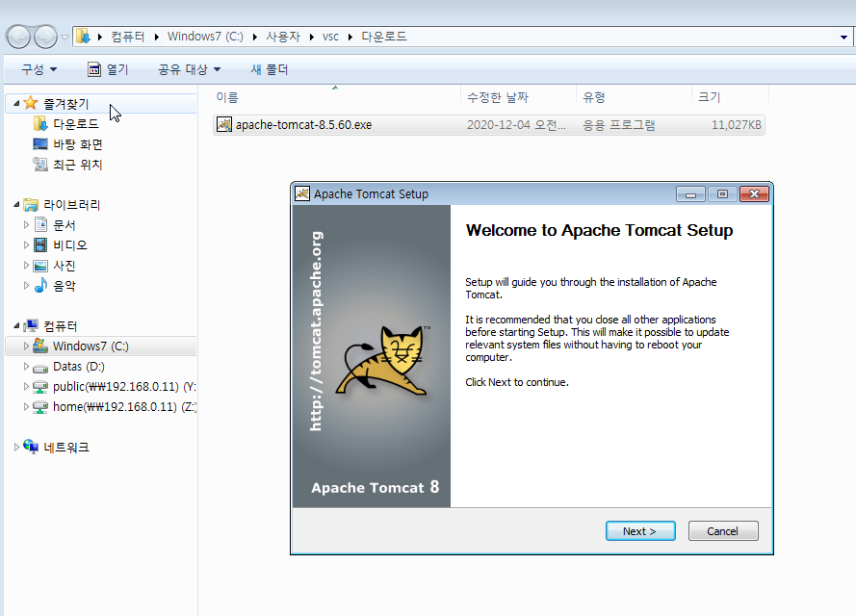Sort by the 유형 column header

click(x=634, y=97)
